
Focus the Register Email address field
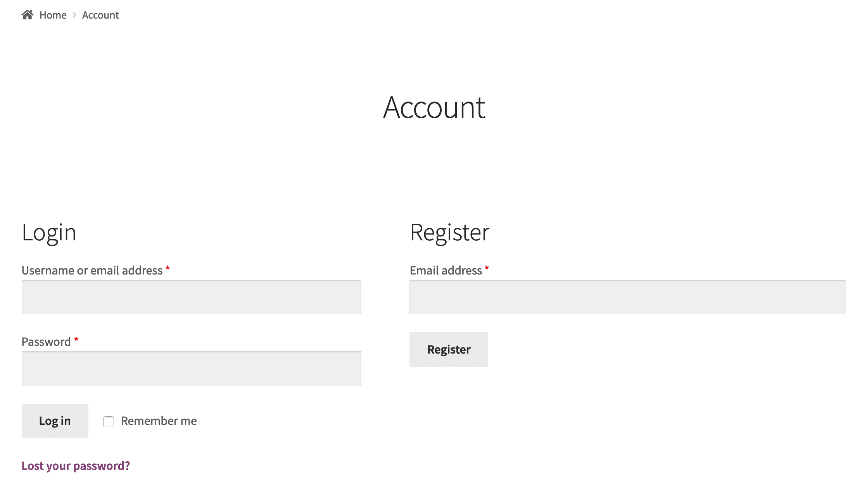627,297
